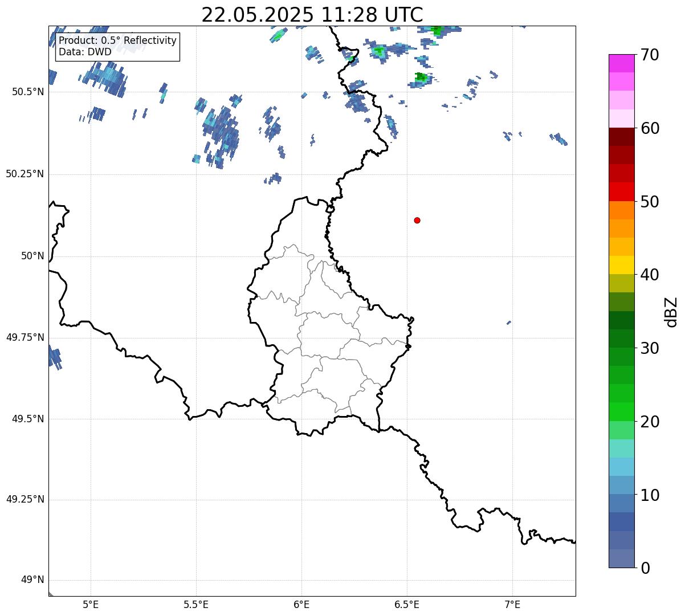Click the 50°N latitude label
The width and height of the screenshot is (685, 616).
pyautogui.click(x=32, y=256)
